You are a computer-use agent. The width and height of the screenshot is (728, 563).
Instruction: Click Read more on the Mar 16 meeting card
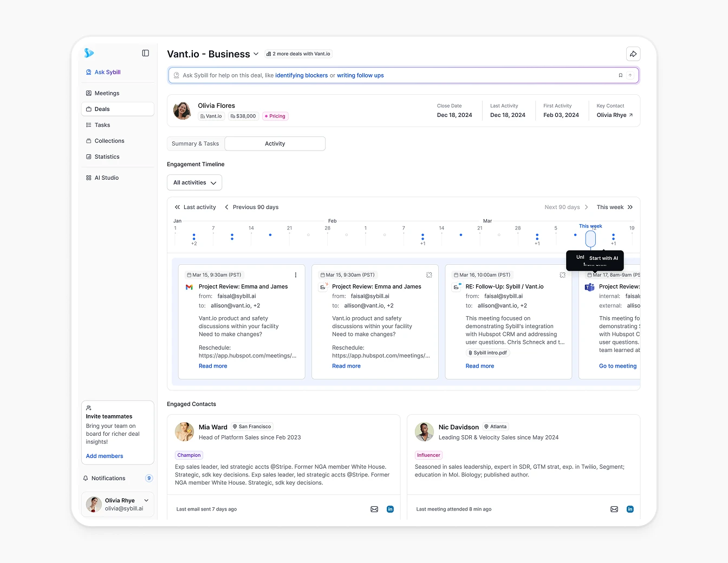tap(479, 366)
